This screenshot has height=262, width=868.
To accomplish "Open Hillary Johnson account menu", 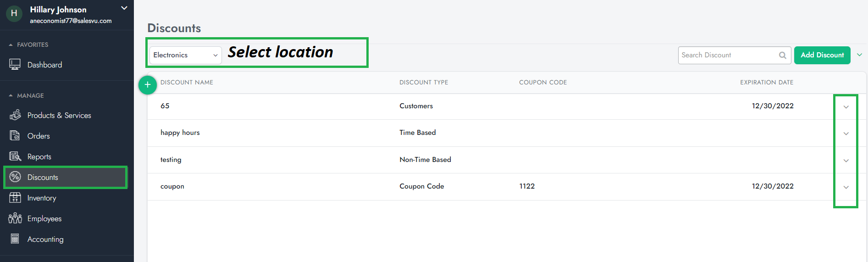I will 124,8.
